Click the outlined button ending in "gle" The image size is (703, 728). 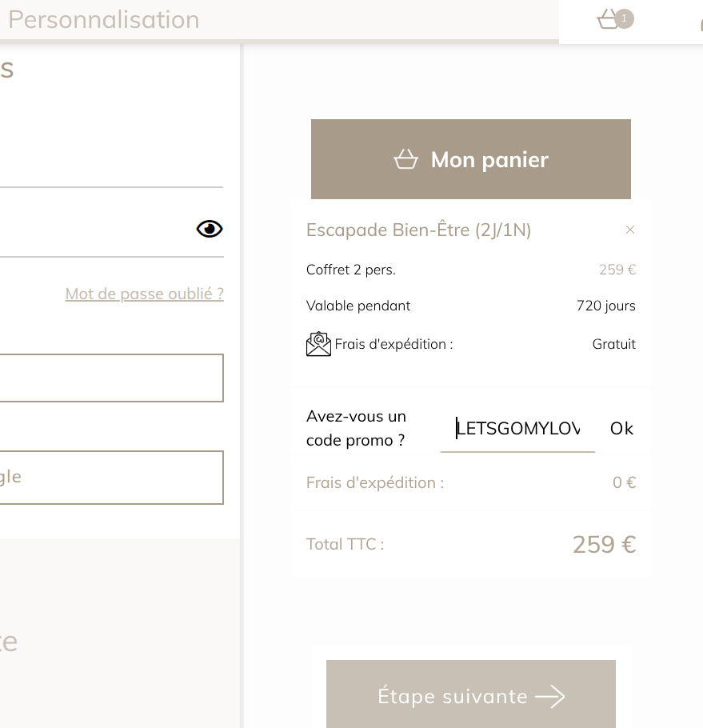[x=111, y=478]
